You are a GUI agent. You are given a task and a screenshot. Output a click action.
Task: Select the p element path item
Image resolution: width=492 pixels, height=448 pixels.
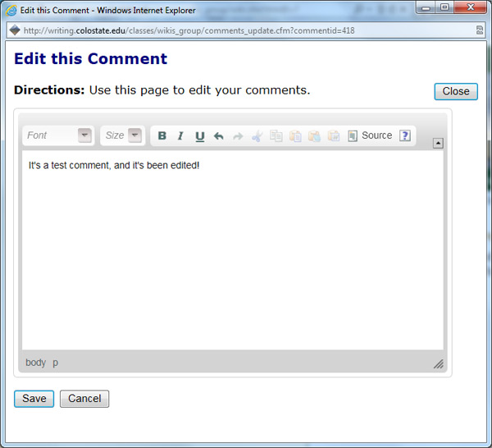click(55, 363)
